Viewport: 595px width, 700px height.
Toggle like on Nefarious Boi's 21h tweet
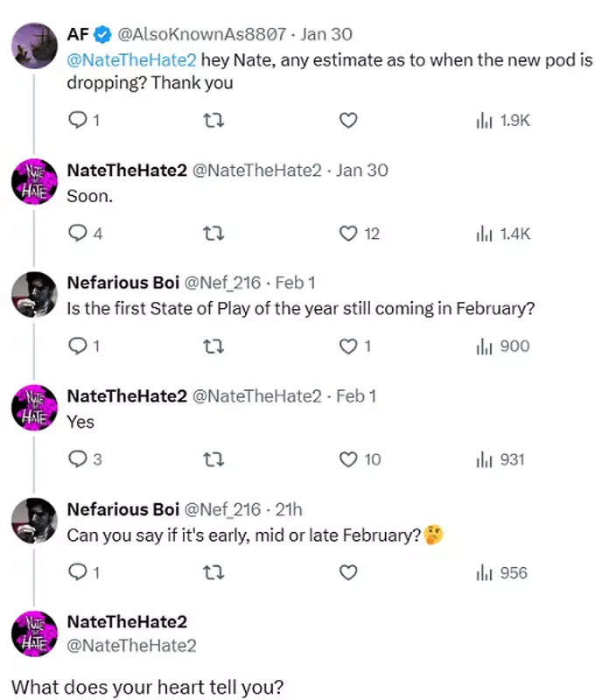[348, 572]
